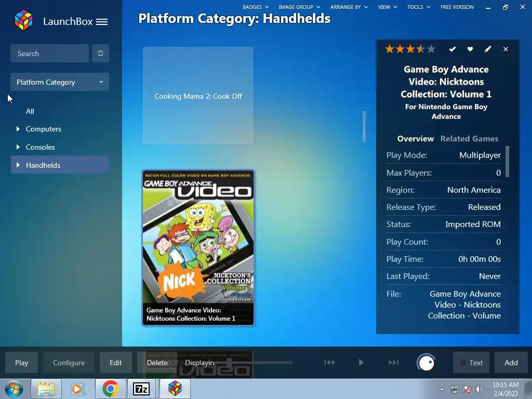The width and height of the screenshot is (532, 399).
Task: Open the Windows Start menu
Action: (x=14, y=389)
